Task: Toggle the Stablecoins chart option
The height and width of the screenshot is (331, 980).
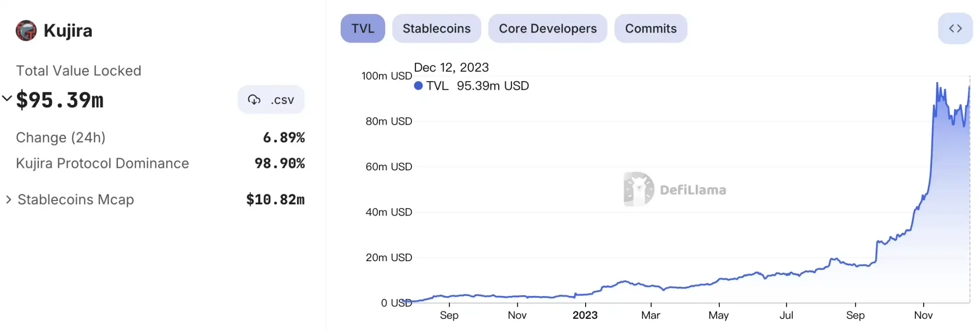Action: pos(436,29)
